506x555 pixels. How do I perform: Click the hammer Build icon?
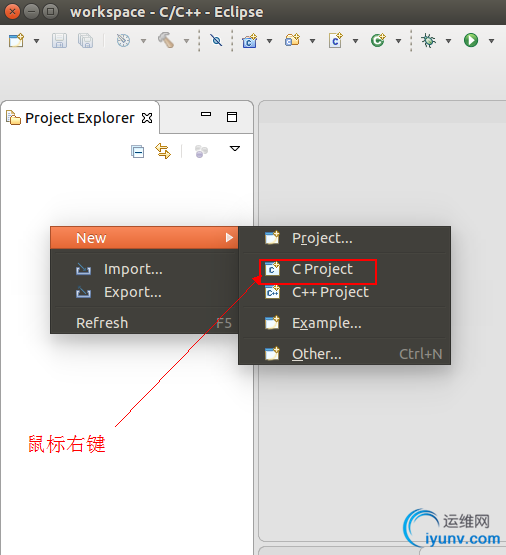[x=166, y=40]
